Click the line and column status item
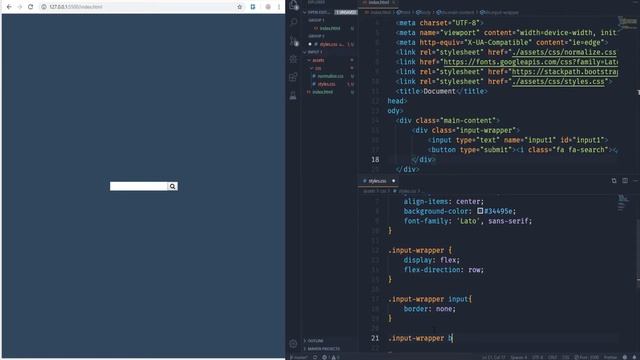The image size is (640, 360). [493, 357]
